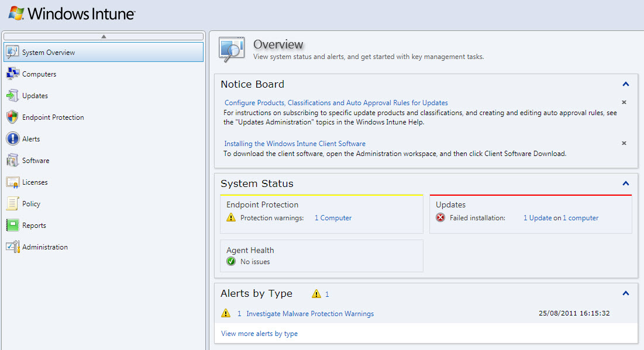Image resolution: width=644 pixels, height=350 pixels.
Task: Click warning icon on Investigate Malware row
Action: [x=226, y=313]
